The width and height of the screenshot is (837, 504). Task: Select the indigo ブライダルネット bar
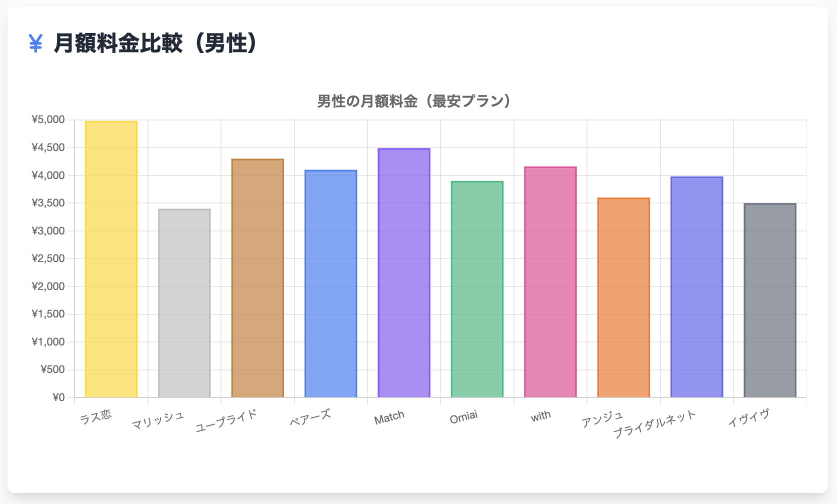[696, 287]
